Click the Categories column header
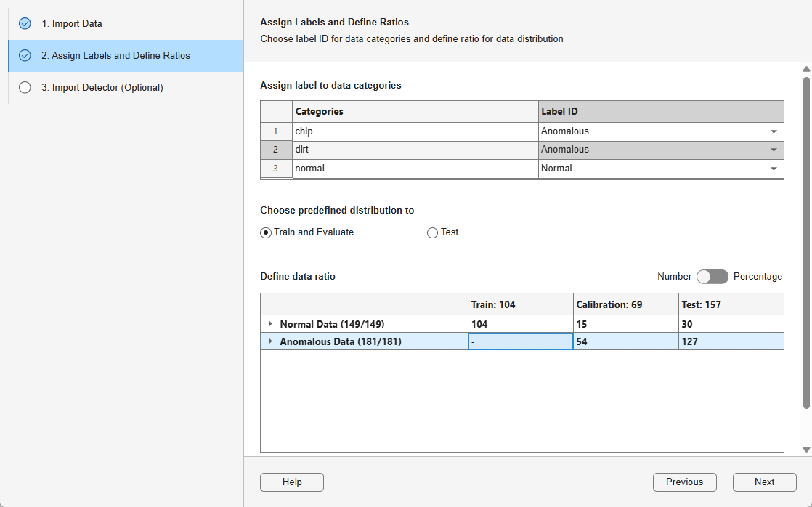812x507 pixels. click(415, 111)
